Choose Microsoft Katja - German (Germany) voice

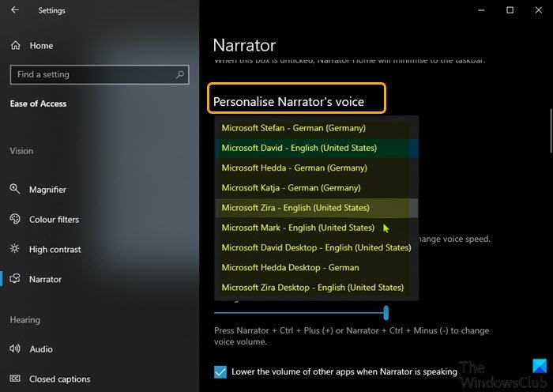pos(291,188)
